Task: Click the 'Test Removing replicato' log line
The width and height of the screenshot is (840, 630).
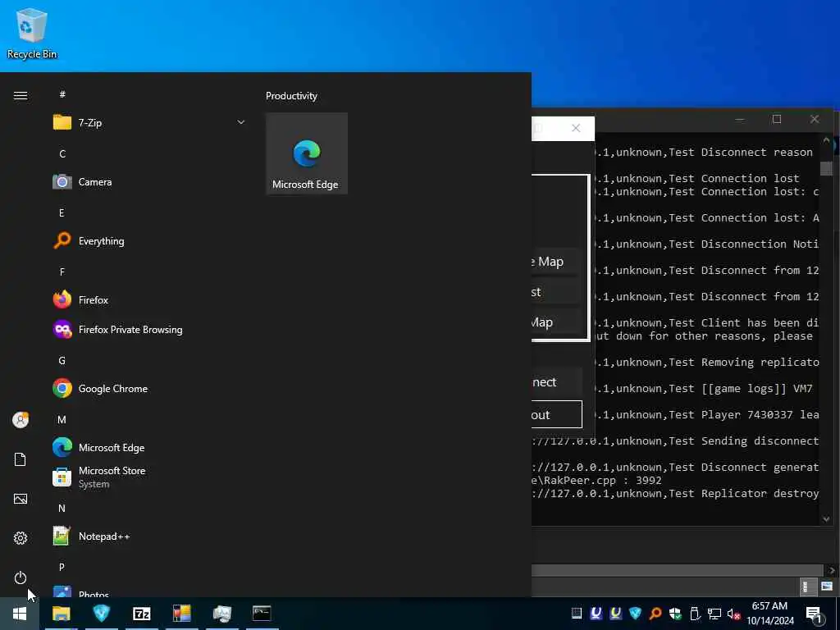Action: [x=708, y=362]
